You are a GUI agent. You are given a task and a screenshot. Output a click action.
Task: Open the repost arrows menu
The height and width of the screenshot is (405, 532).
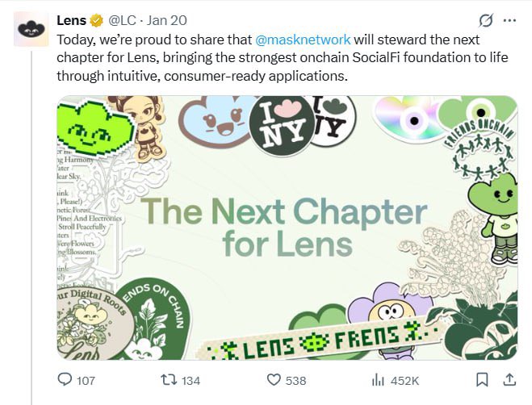coord(168,379)
